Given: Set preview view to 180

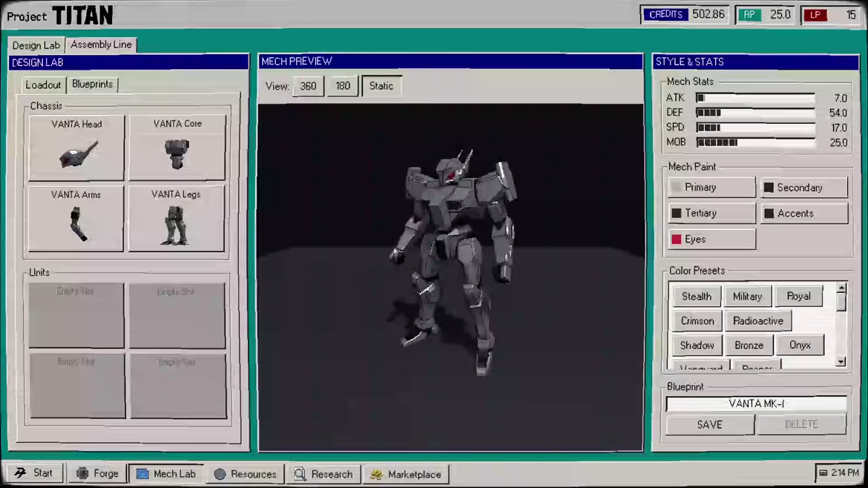Looking at the screenshot, I should (343, 86).
